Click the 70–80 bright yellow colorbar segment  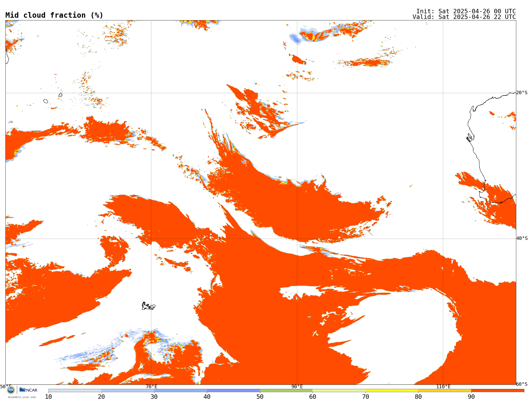tap(392, 391)
